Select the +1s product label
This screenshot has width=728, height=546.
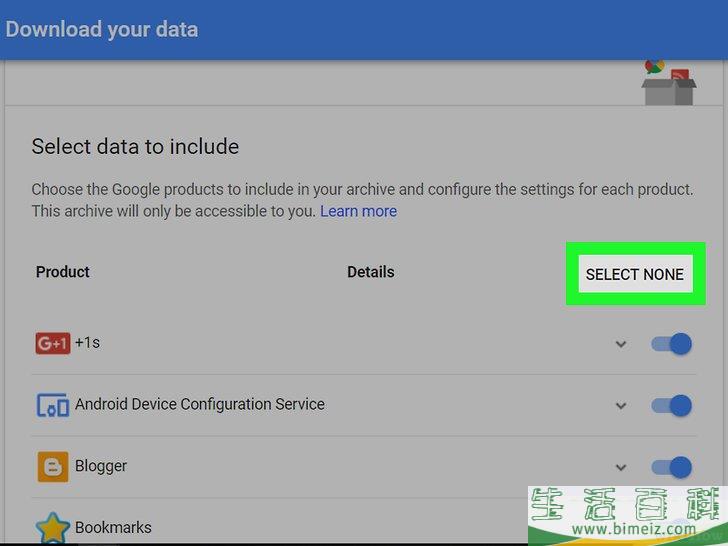pyautogui.click(x=87, y=343)
